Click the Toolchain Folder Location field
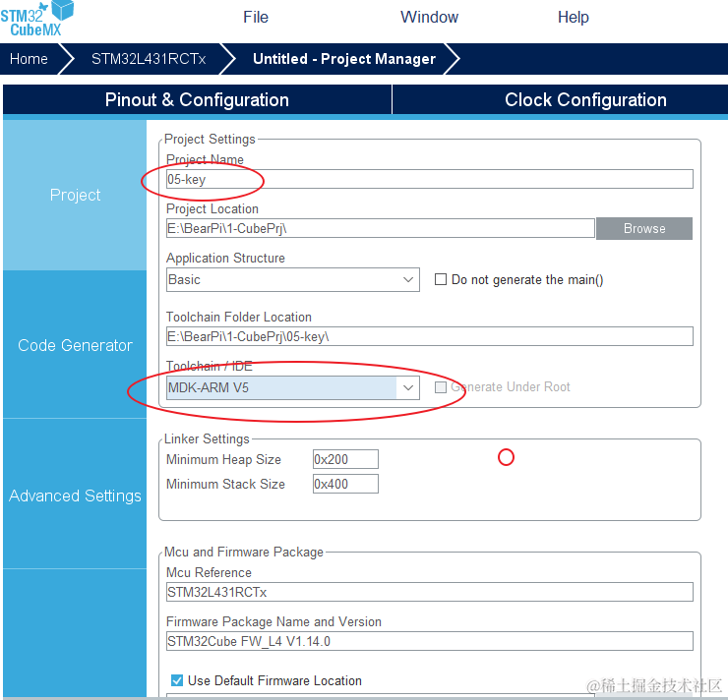This screenshot has height=700, width=728. pyautogui.click(x=430, y=336)
